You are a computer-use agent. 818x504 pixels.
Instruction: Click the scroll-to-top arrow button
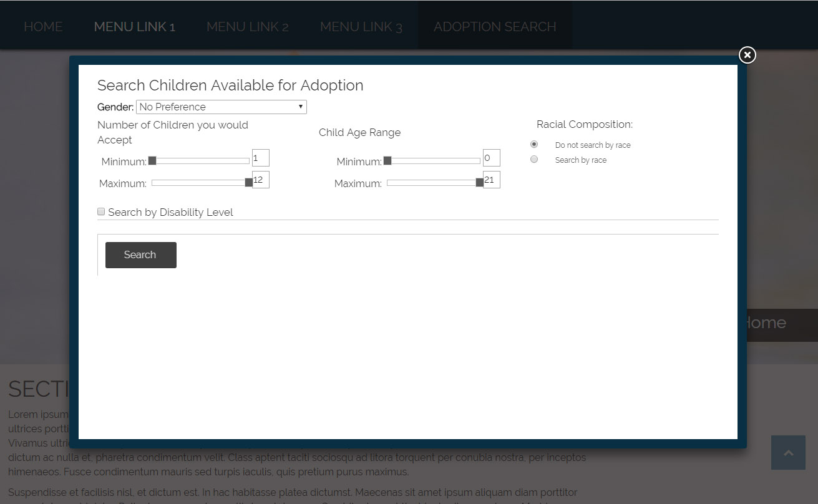click(x=788, y=453)
